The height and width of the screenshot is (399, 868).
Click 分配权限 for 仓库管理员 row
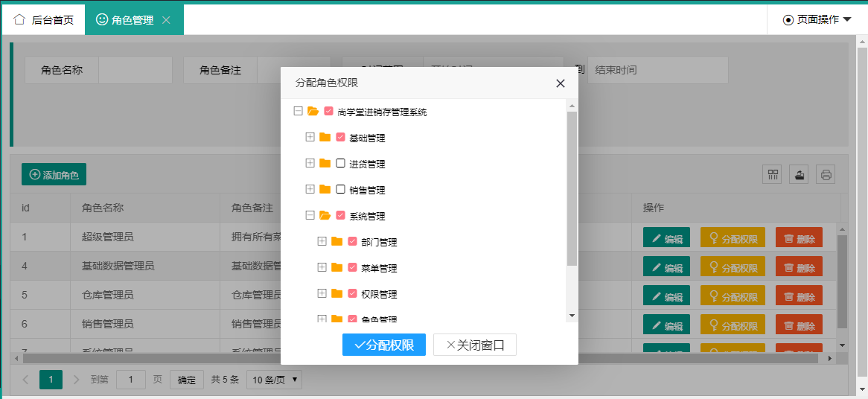coord(733,296)
